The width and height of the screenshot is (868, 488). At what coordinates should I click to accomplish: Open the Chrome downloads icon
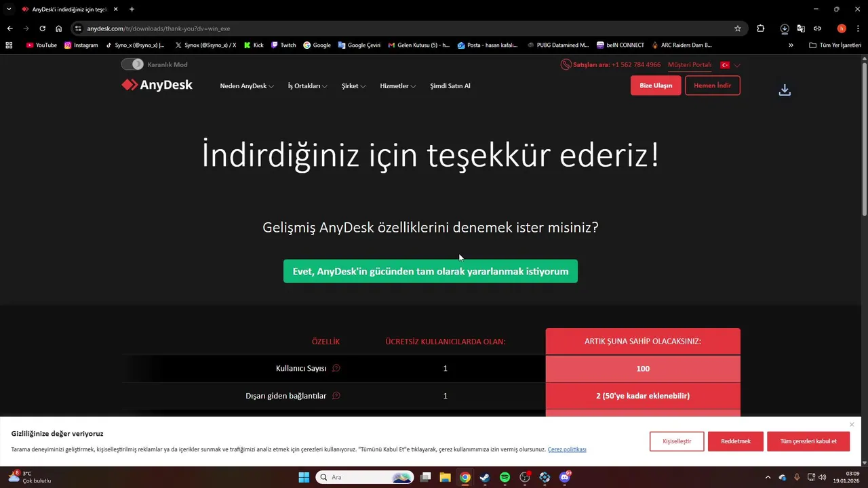point(785,28)
